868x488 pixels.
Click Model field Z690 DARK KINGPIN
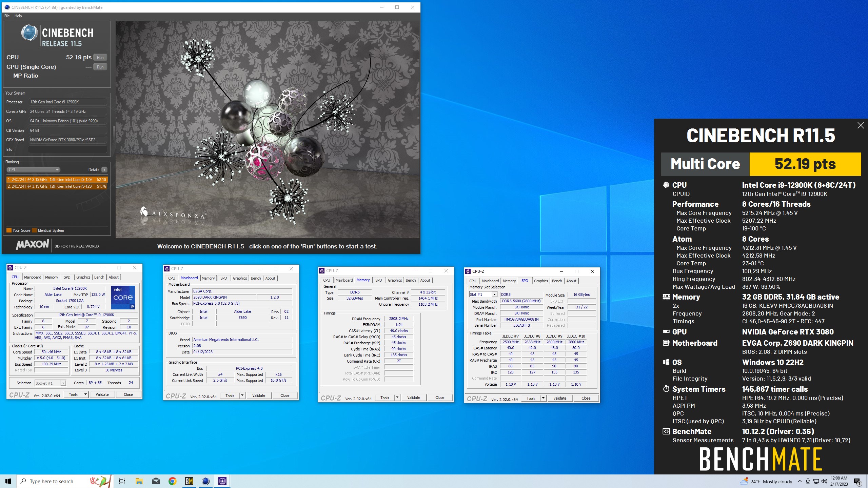[224, 297]
